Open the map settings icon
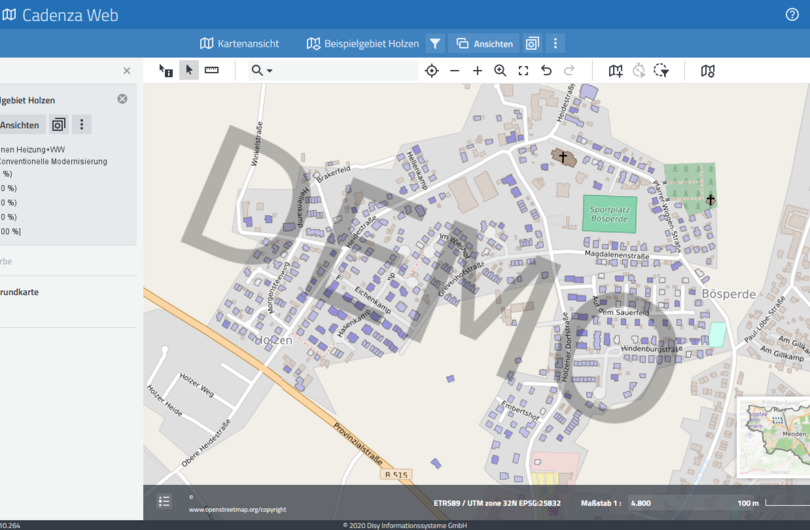 click(708, 71)
